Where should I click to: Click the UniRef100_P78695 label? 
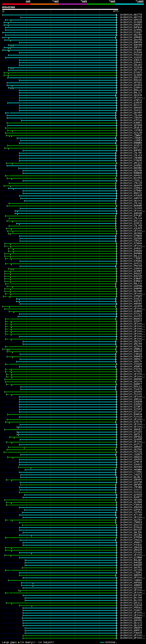[131, 161]
